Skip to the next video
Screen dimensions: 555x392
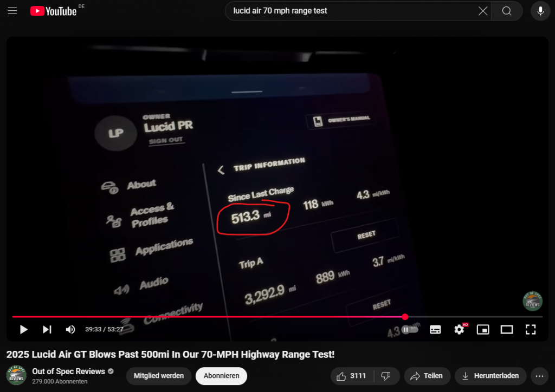click(x=47, y=329)
